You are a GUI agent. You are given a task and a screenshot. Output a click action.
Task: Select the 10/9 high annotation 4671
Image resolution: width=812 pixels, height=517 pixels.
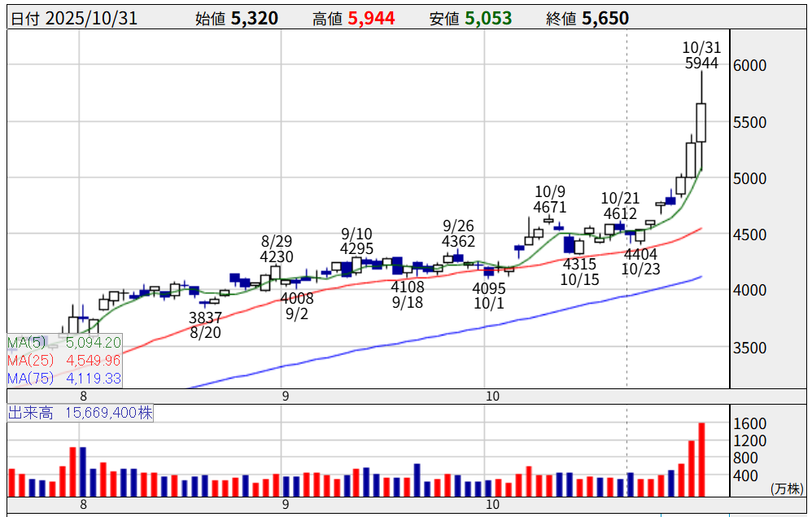tap(551, 208)
